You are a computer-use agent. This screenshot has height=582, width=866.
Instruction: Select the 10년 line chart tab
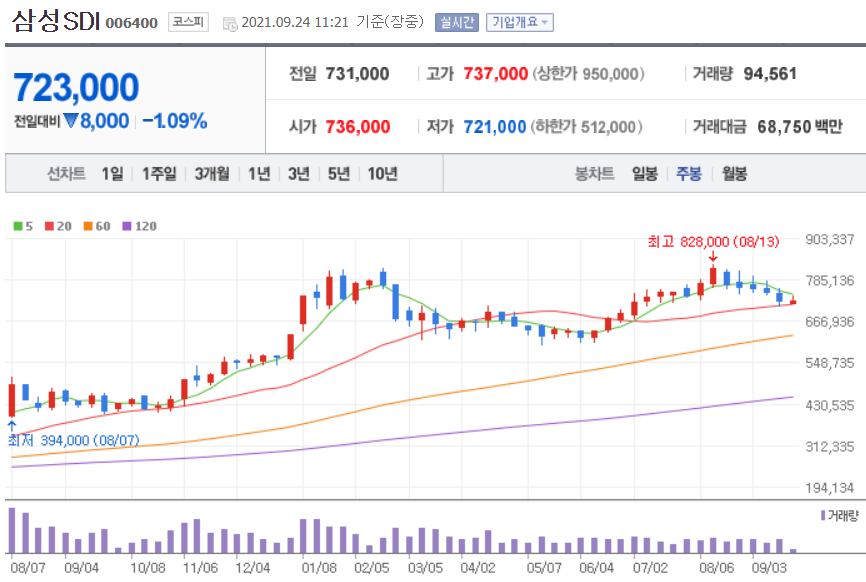coord(383,174)
